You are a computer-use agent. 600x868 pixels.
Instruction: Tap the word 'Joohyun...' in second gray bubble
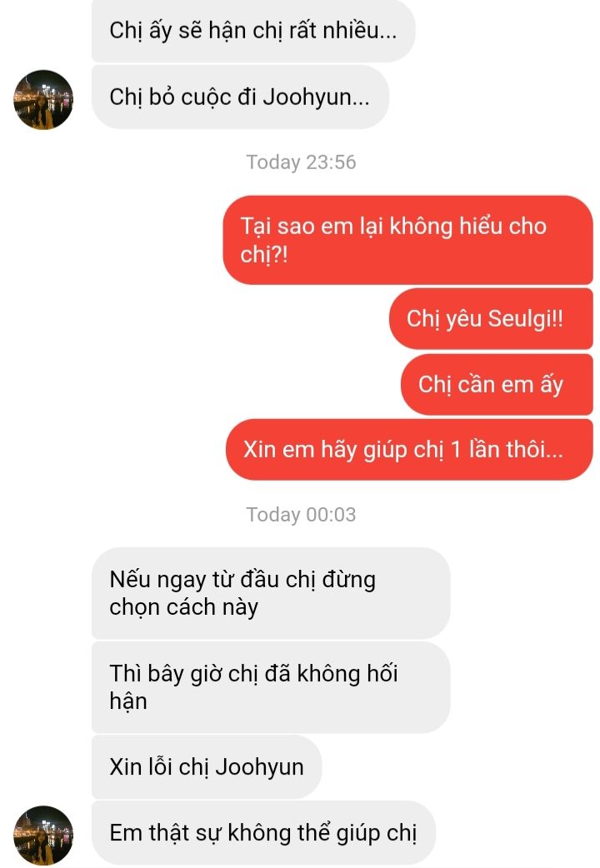316,97
